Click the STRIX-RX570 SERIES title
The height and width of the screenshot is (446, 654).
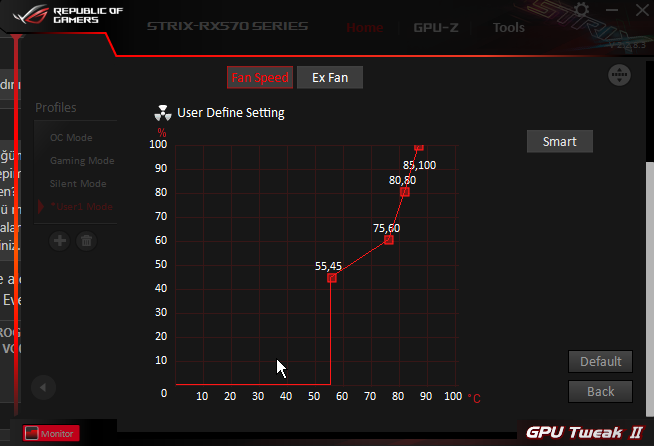pyautogui.click(x=227, y=26)
